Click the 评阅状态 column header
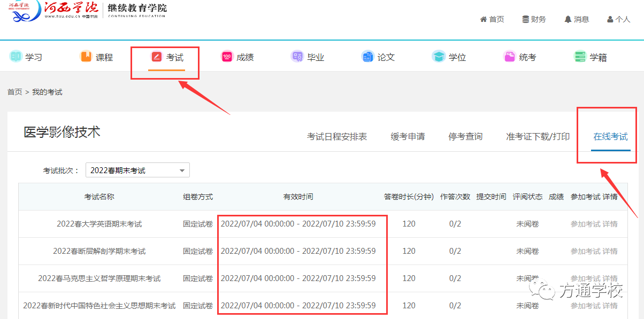644x319 pixels. [527, 197]
